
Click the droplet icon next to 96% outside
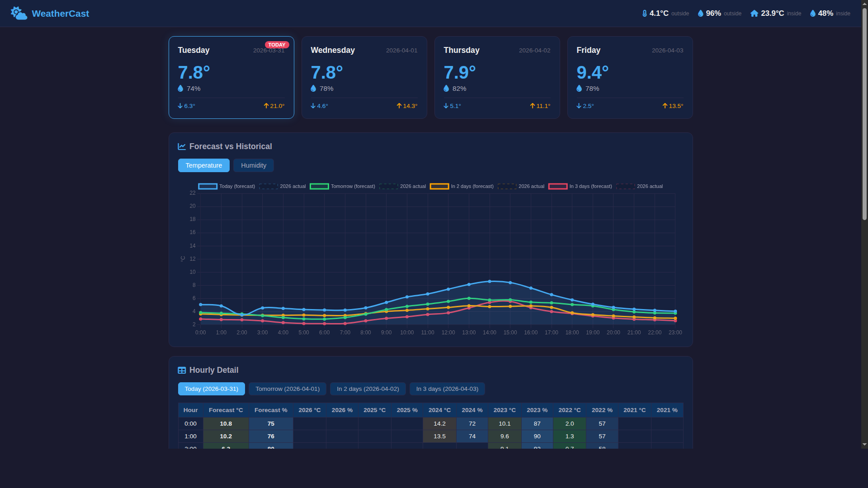pos(700,13)
